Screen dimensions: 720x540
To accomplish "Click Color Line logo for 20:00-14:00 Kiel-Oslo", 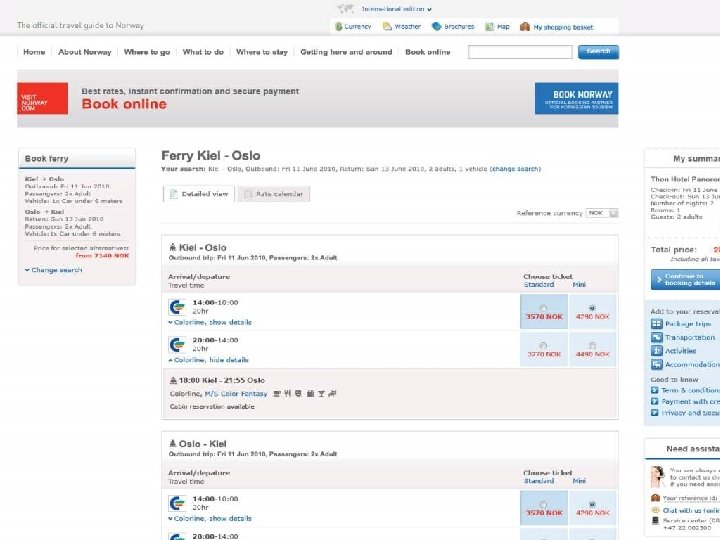I will (177, 344).
